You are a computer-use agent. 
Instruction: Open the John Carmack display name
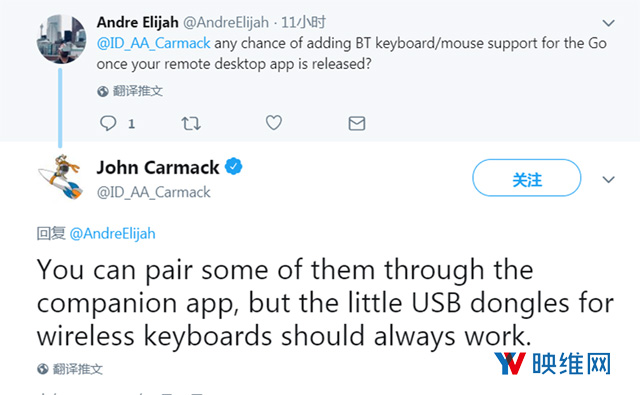158,168
